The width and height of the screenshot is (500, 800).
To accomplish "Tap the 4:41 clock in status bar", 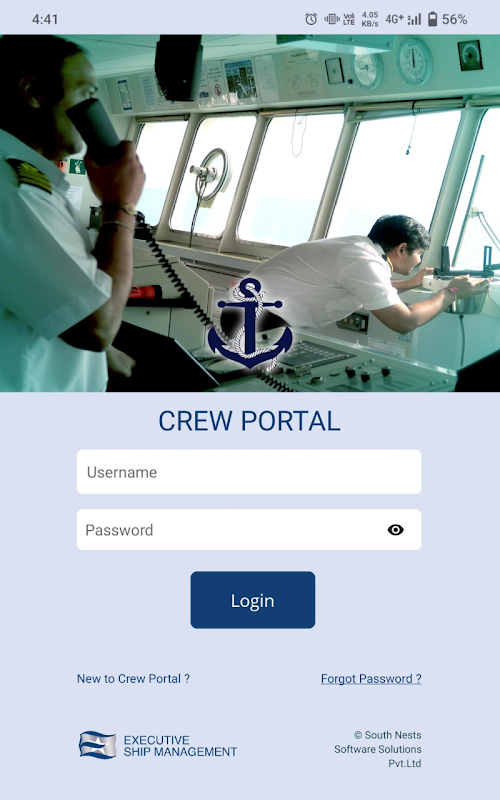I will pyautogui.click(x=45, y=19).
